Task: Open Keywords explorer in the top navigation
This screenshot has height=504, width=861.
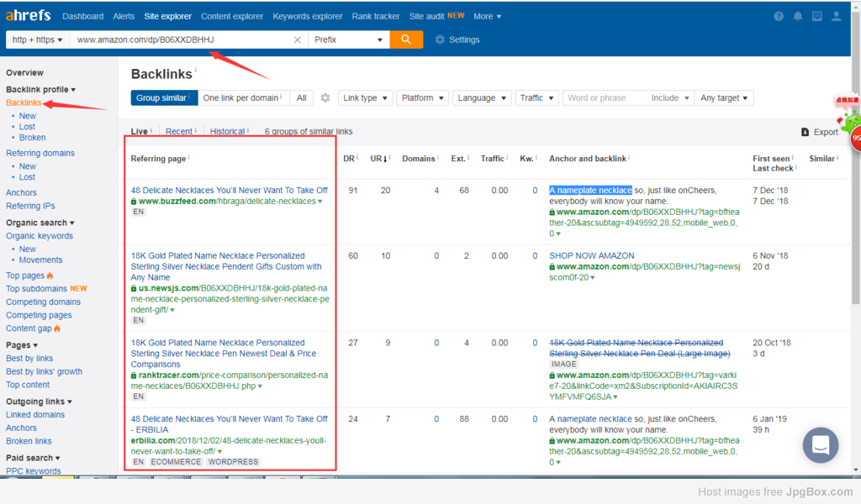Action: [x=308, y=17]
